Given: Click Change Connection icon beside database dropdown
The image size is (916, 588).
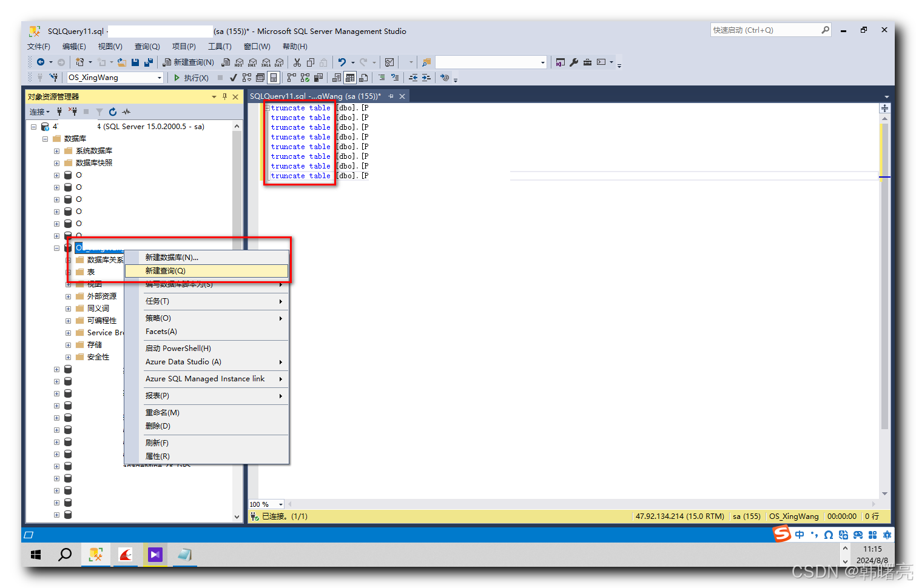Looking at the screenshot, I should (55, 78).
